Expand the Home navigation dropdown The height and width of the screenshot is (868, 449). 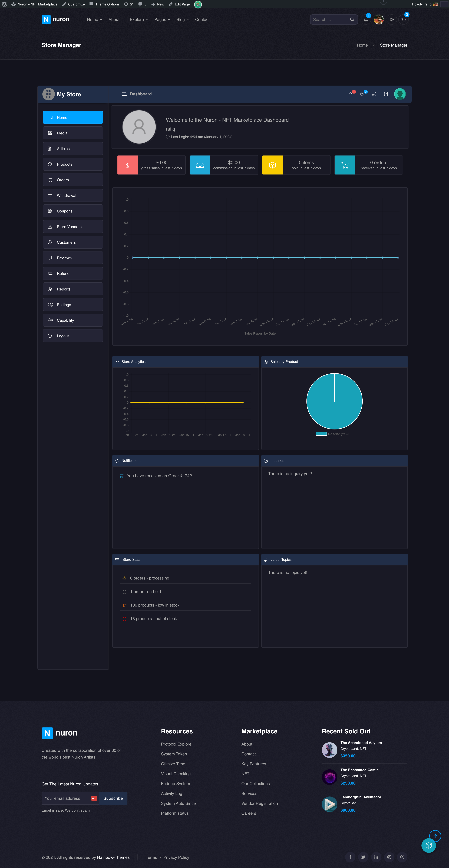(95, 20)
